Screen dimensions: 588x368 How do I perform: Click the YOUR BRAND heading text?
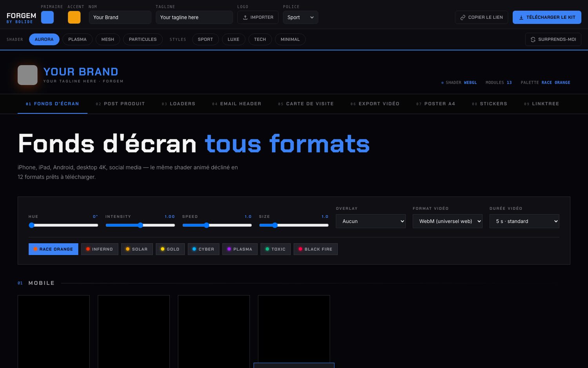pos(81,72)
